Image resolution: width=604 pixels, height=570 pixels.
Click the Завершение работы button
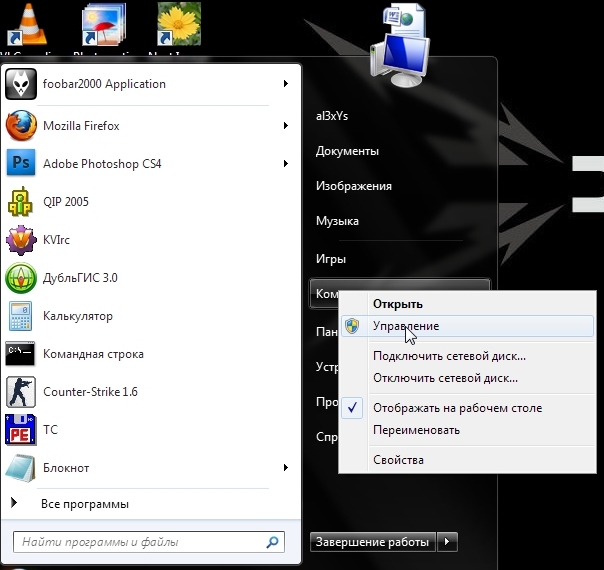point(372,542)
